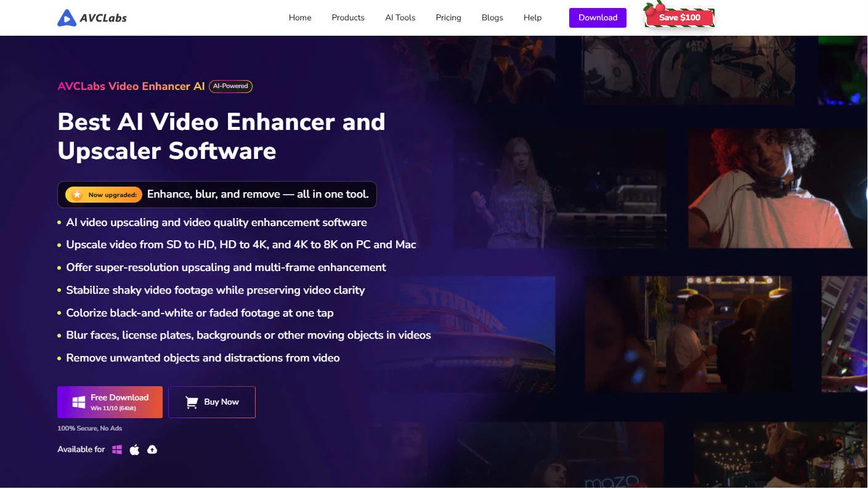Click the purple Download button
The image size is (868, 489).
pos(598,18)
